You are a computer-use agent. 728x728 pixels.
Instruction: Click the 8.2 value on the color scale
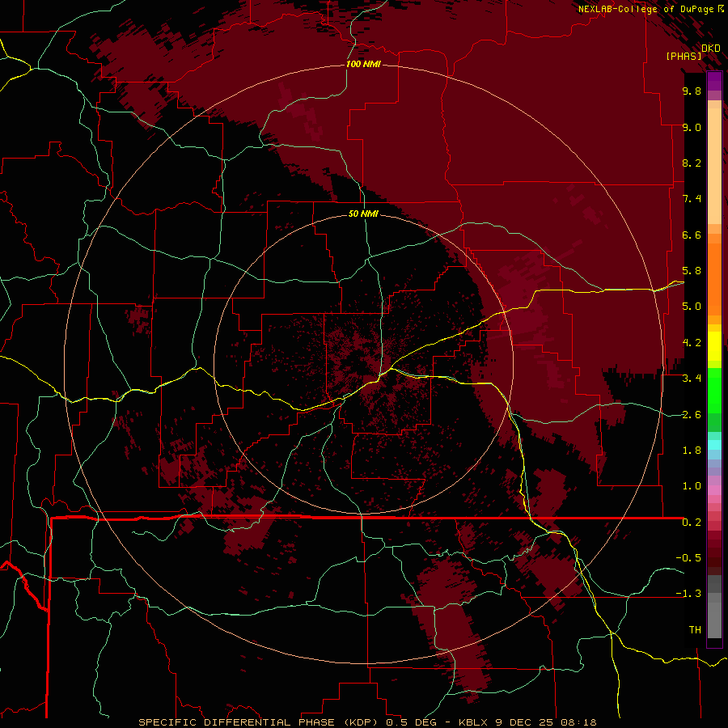(692, 163)
